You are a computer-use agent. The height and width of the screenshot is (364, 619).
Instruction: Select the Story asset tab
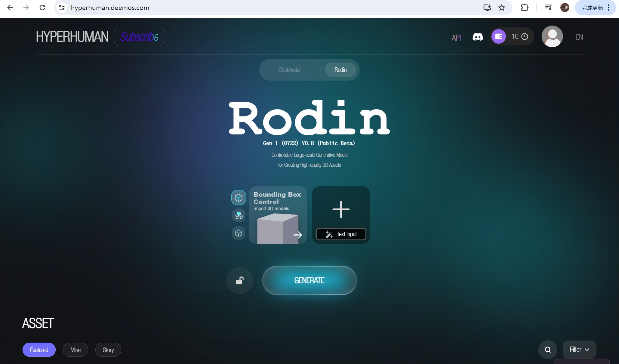coord(108,350)
